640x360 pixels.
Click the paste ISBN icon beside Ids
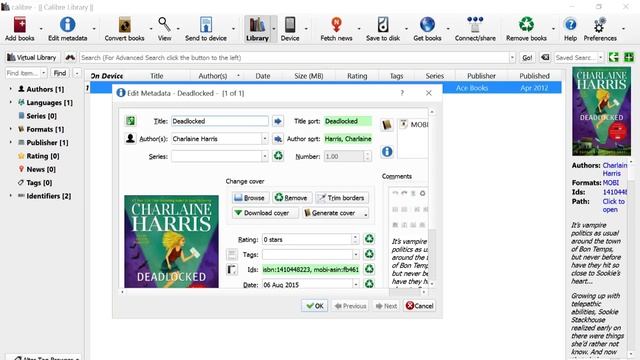coord(232,269)
